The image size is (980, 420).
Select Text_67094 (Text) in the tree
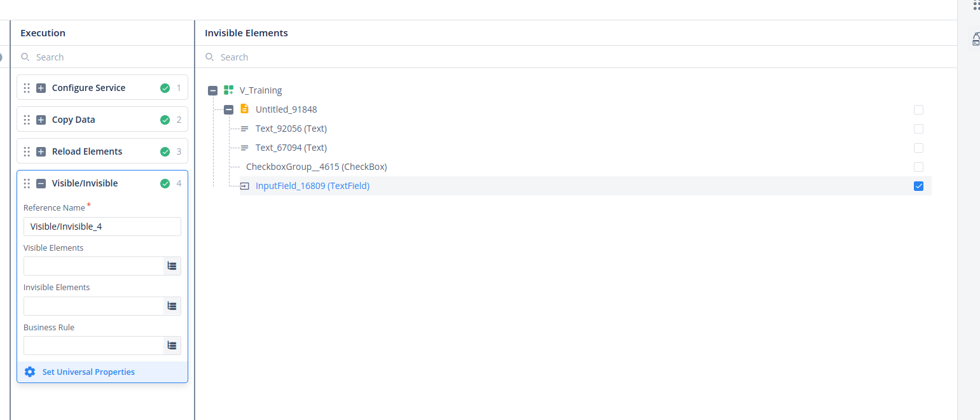click(291, 148)
